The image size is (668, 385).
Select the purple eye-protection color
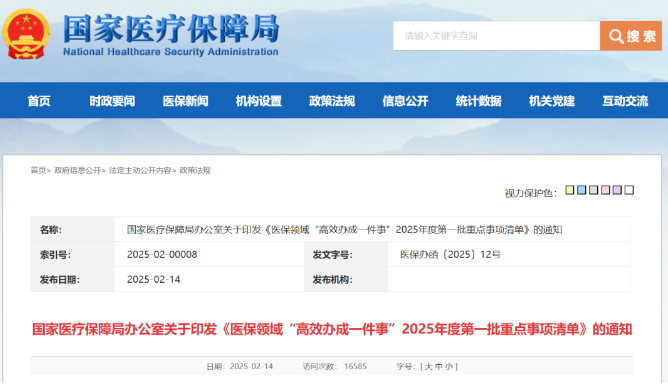coord(617,190)
